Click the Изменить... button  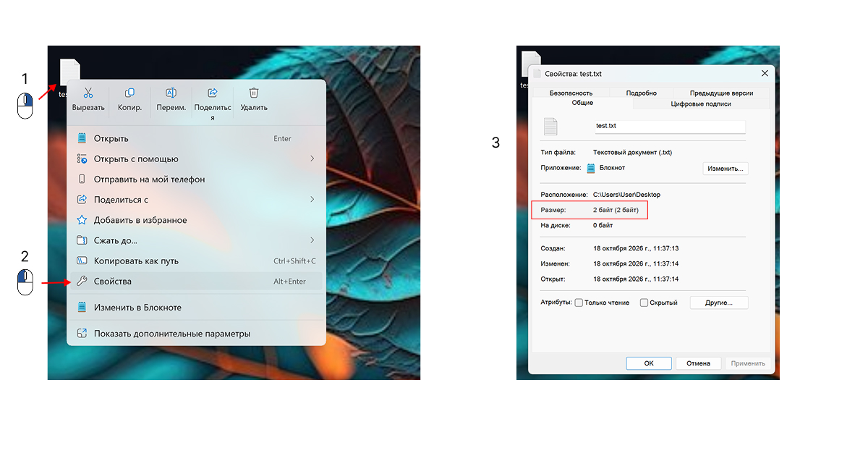click(x=726, y=168)
